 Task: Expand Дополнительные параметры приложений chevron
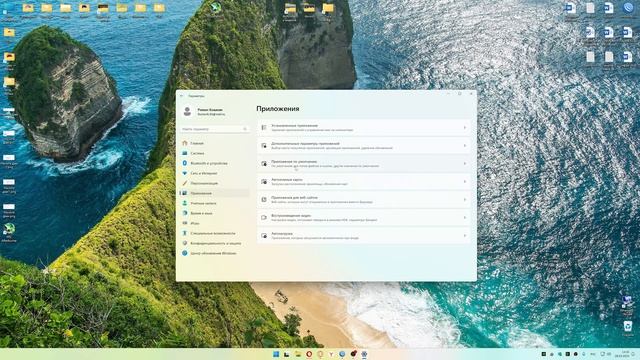pyautogui.click(x=464, y=146)
